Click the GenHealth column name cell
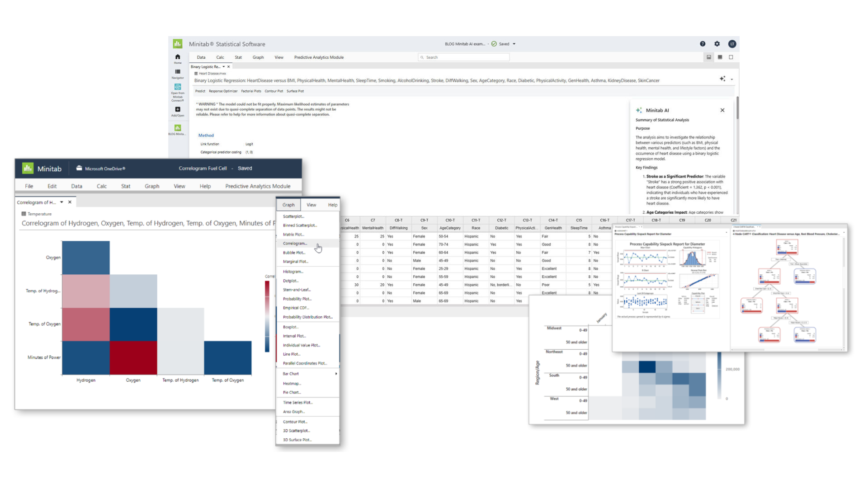 tap(553, 228)
